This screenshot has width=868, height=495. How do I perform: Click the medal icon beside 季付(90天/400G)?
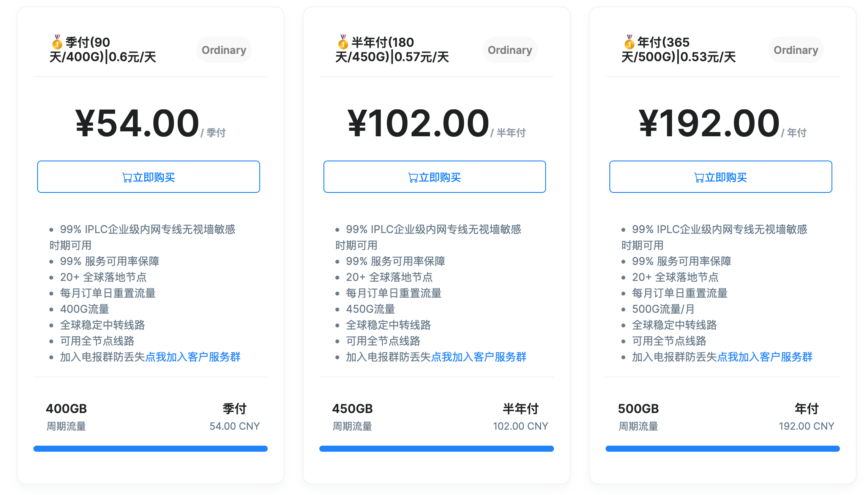point(57,42)
